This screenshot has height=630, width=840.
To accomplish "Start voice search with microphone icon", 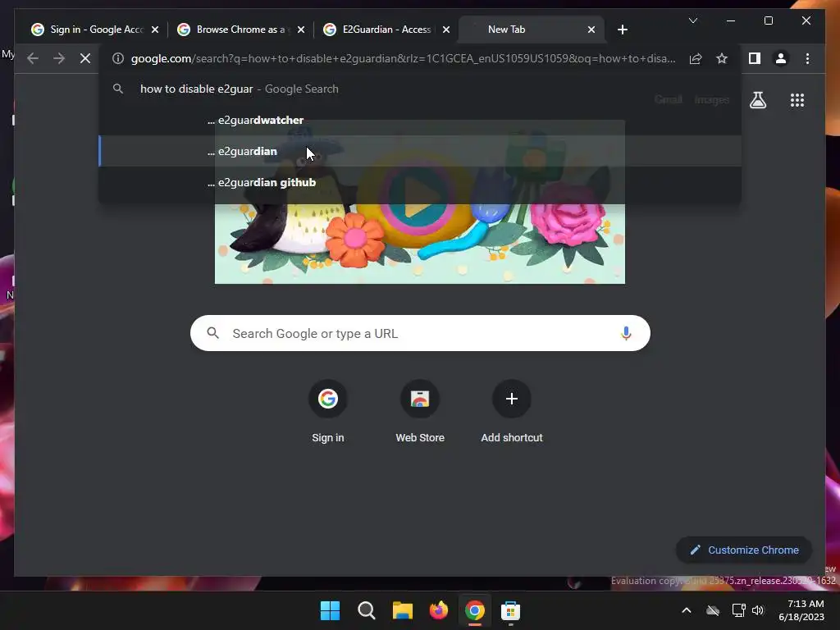I will coord(626,333).
